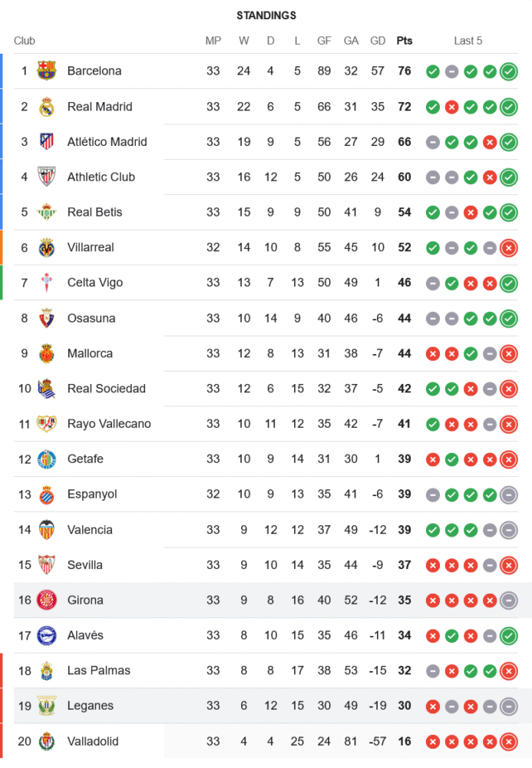This screenshot has width=532, height=768.
Task: Click the Sevilla club crest
Action: coord(47,564)
